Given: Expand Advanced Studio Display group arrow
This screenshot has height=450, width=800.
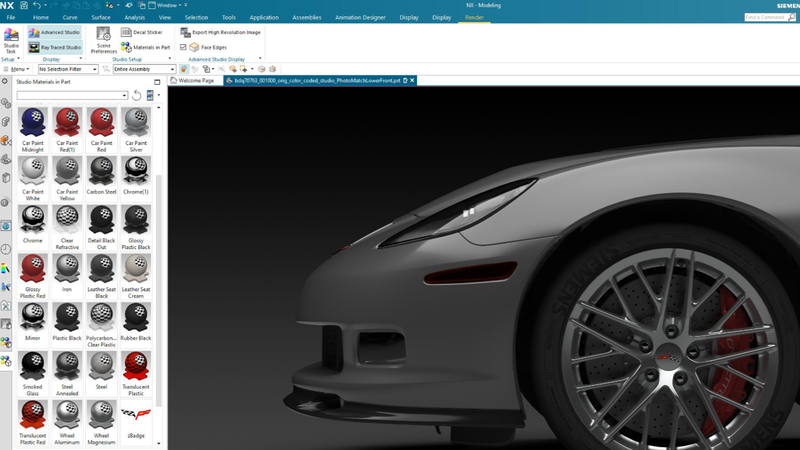Looking at the screenshot, I should click(260, 59).
